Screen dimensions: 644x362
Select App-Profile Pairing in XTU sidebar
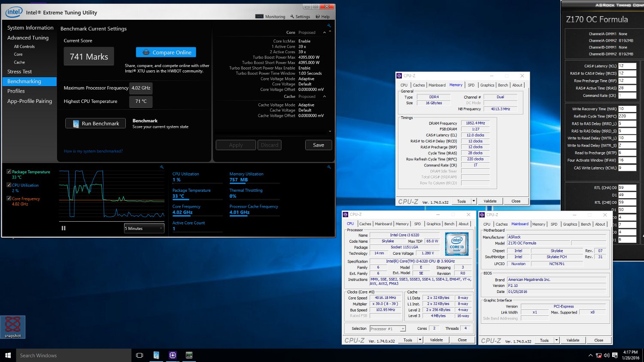click(30, 101)
